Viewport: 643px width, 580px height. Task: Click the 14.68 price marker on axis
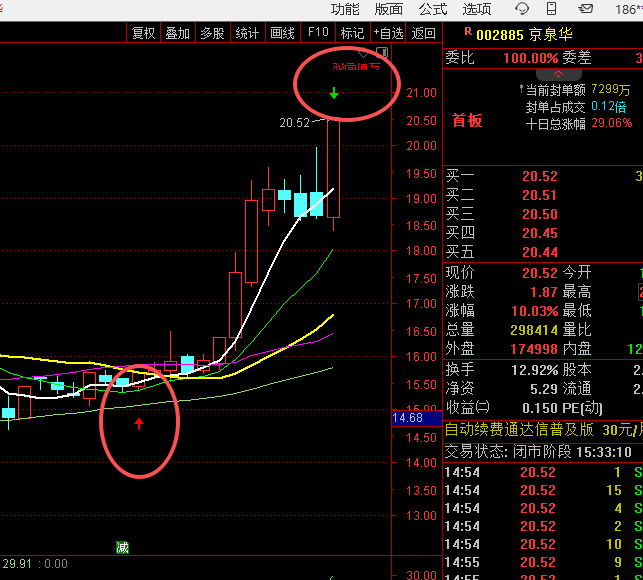pyautogui.click(x=417, y=418)
